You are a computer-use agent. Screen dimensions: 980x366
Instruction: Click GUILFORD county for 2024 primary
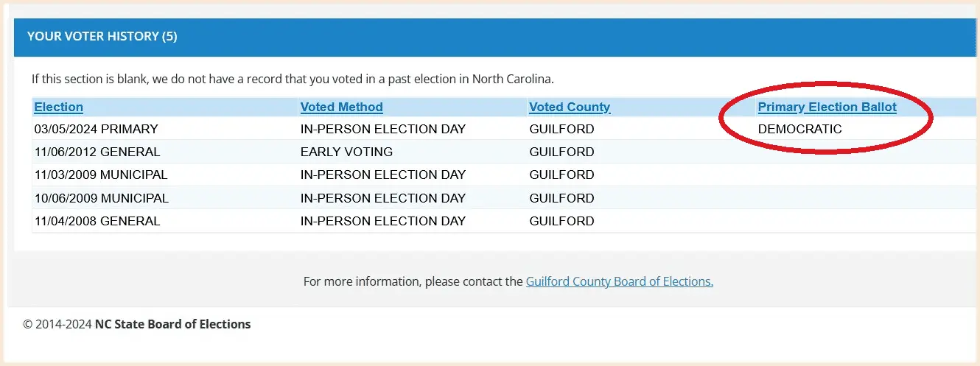point(561,129)
